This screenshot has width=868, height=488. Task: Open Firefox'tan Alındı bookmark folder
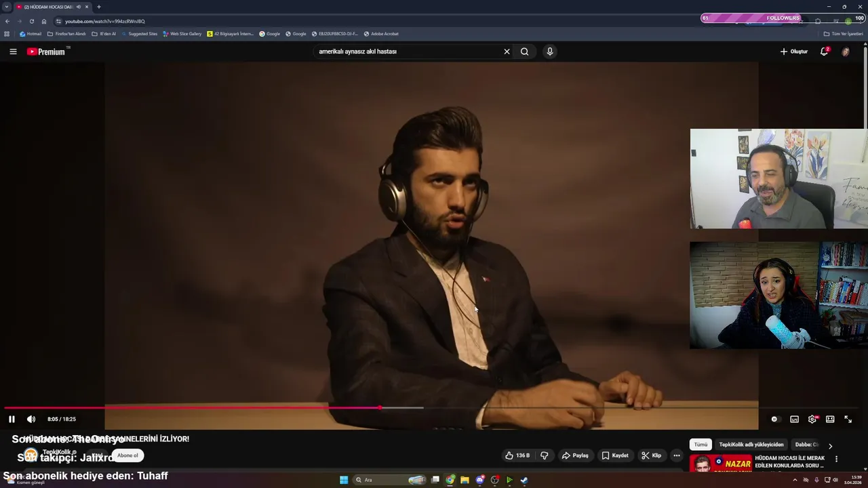pos(66,34)
